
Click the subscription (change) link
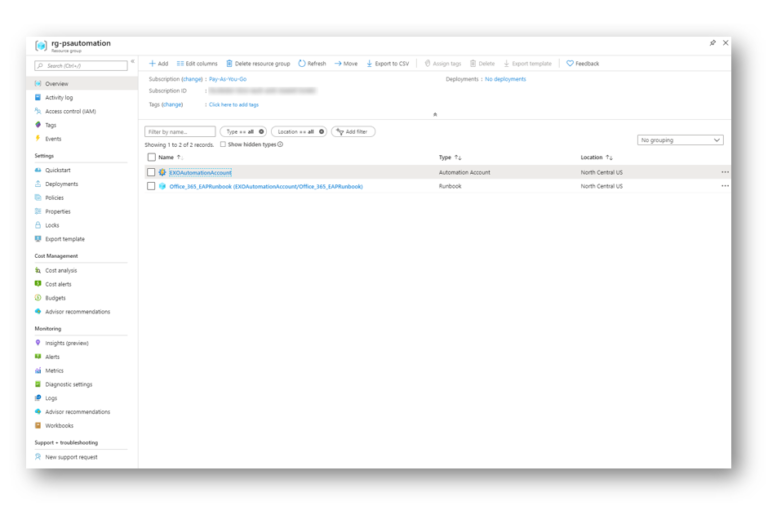pos(192,79)
